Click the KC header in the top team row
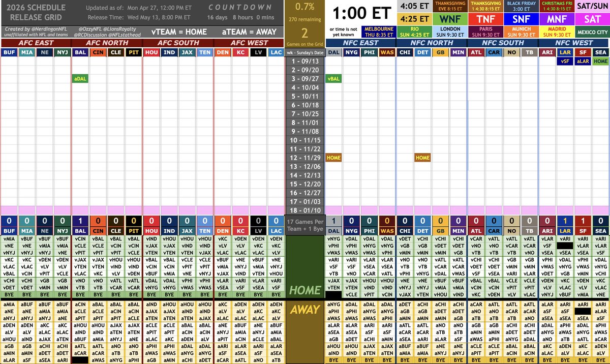Viewport: 610px width, 364px height. 240,52
